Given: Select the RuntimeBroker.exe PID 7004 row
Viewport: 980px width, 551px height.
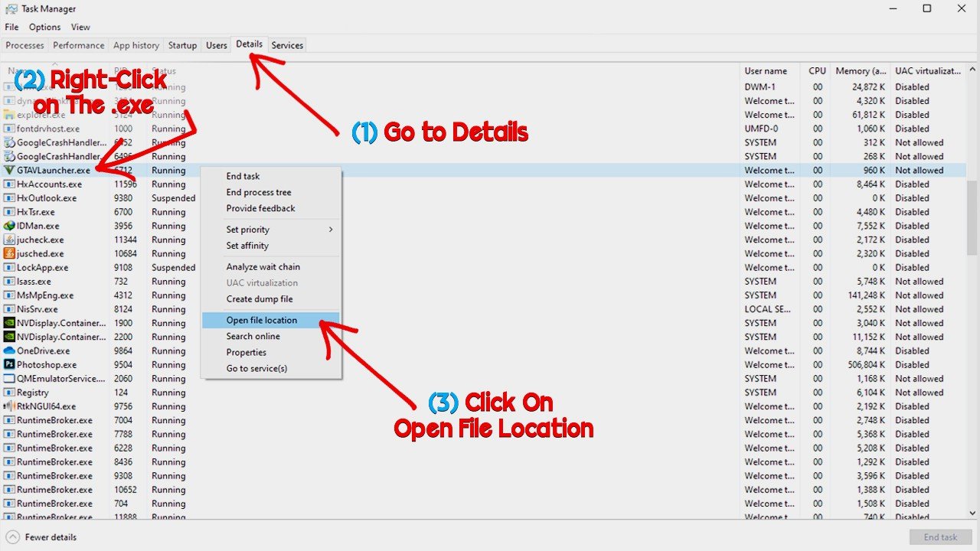Looking at the screenshot, I should click(x=483, y=420).
